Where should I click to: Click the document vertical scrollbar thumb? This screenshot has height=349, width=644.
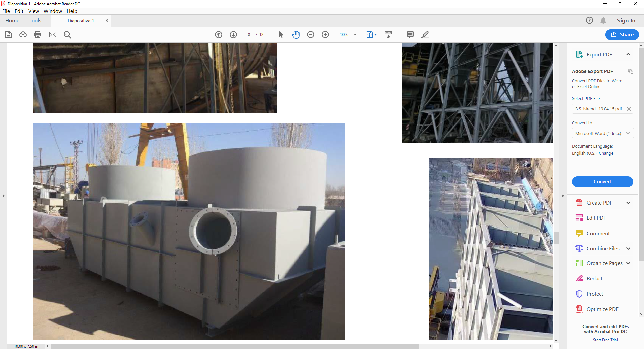[556, 238]
